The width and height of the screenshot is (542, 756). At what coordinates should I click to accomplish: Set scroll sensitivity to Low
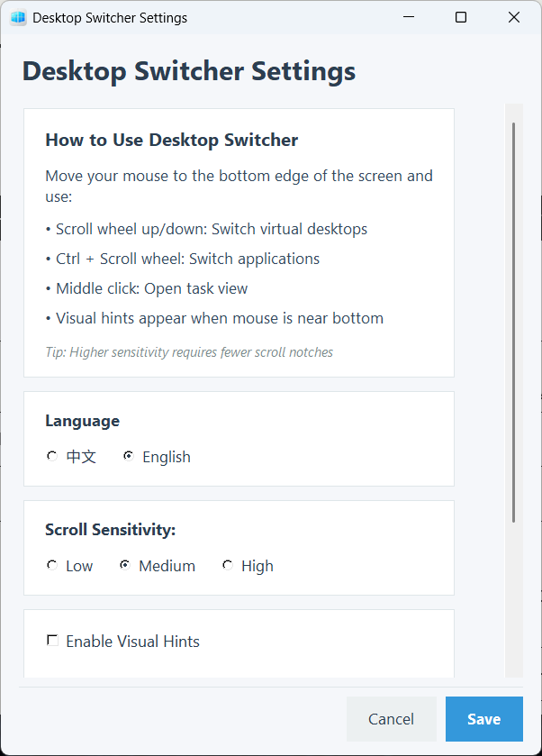(52, 566)
